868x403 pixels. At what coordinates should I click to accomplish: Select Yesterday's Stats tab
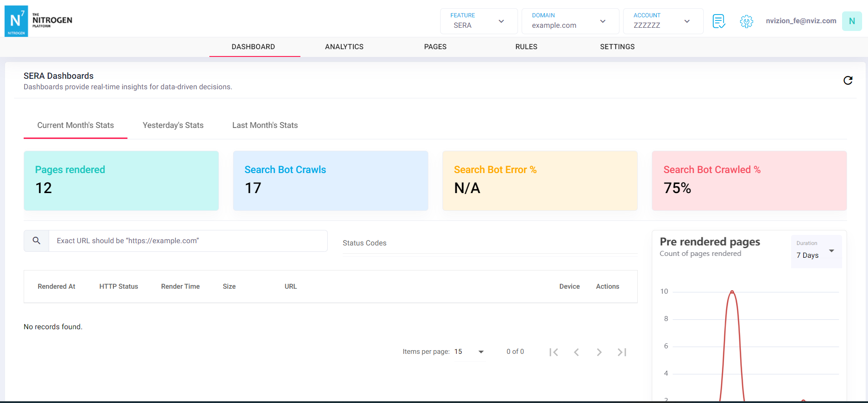(x=173, y=125)
